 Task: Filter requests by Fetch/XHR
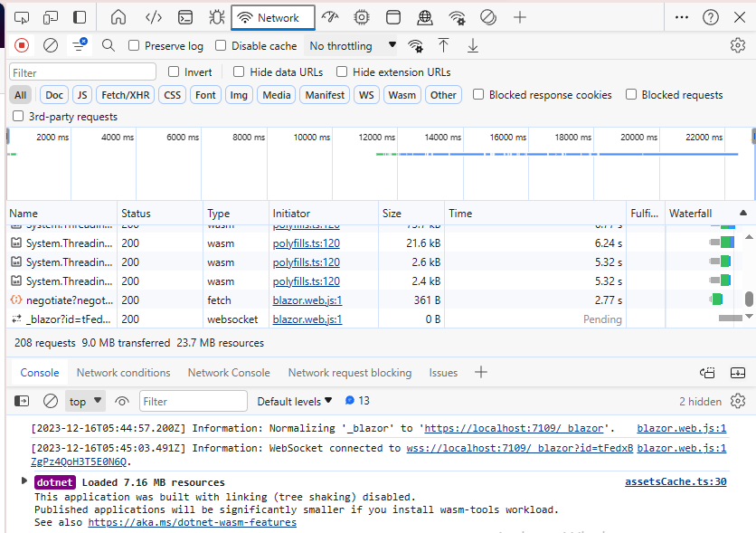pos(126,94)
